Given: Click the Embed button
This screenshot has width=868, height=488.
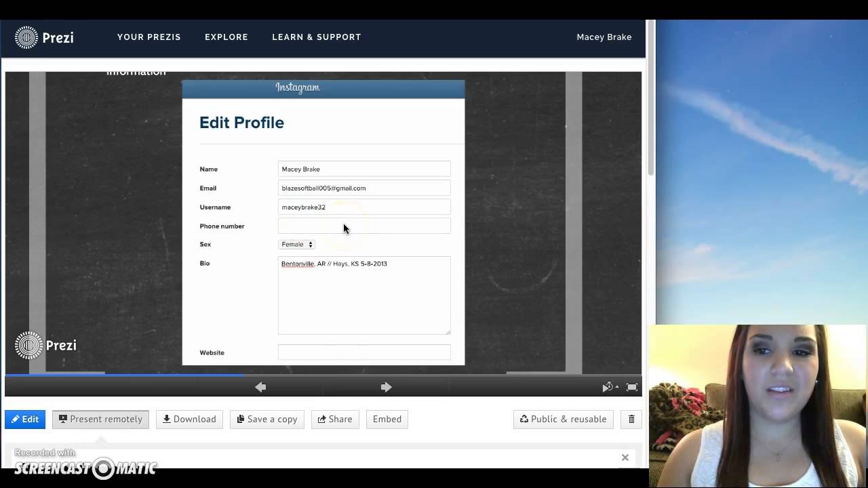Looking at the screenshot, I should (x=387, y=419).
